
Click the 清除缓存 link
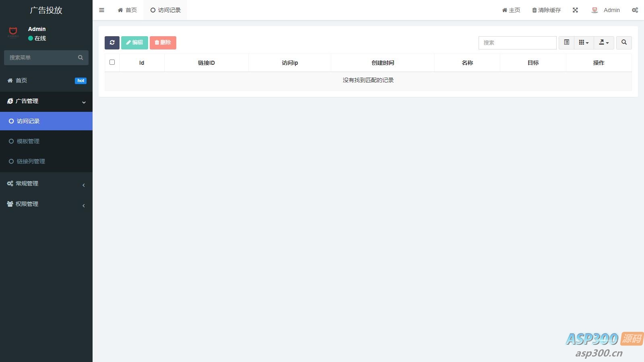click(546, 10)
